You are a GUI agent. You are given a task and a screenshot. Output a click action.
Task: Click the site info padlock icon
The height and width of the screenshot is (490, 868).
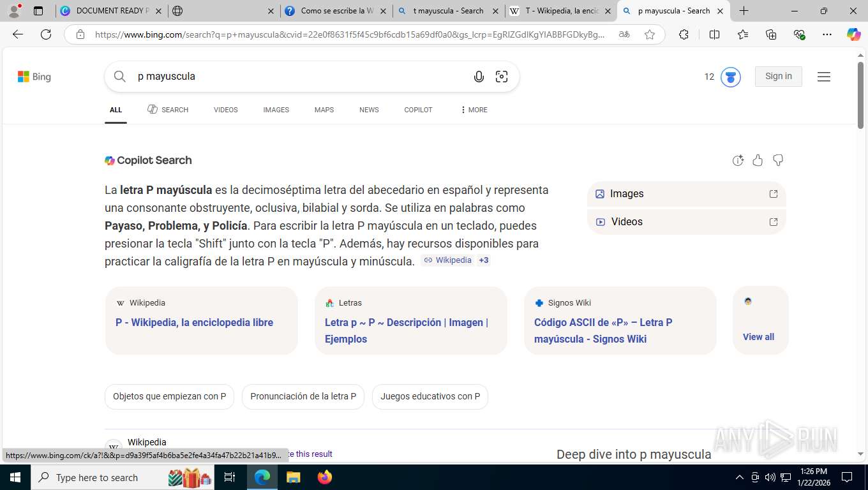[x=80, y=34]
